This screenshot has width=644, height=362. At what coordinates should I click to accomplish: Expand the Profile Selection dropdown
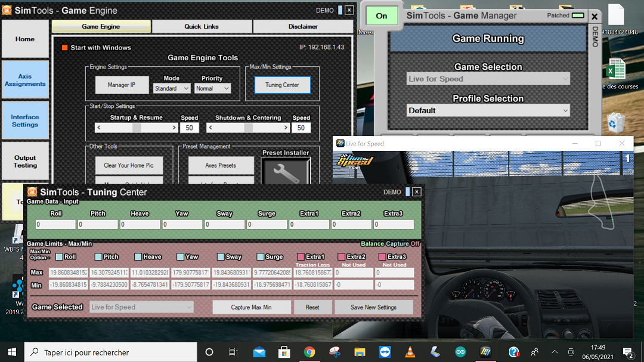488,110
